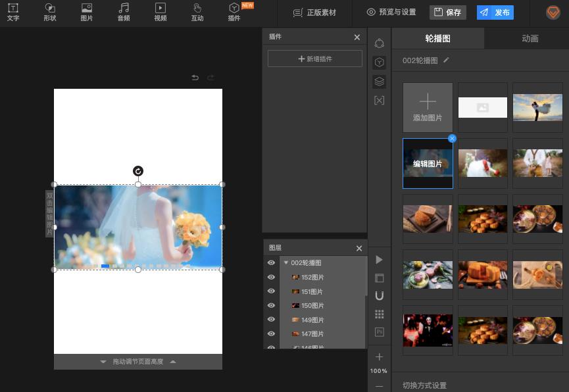Click the 新增插件 add plugin button
Viewport: 569px width, 392px height.
[315, 59]
